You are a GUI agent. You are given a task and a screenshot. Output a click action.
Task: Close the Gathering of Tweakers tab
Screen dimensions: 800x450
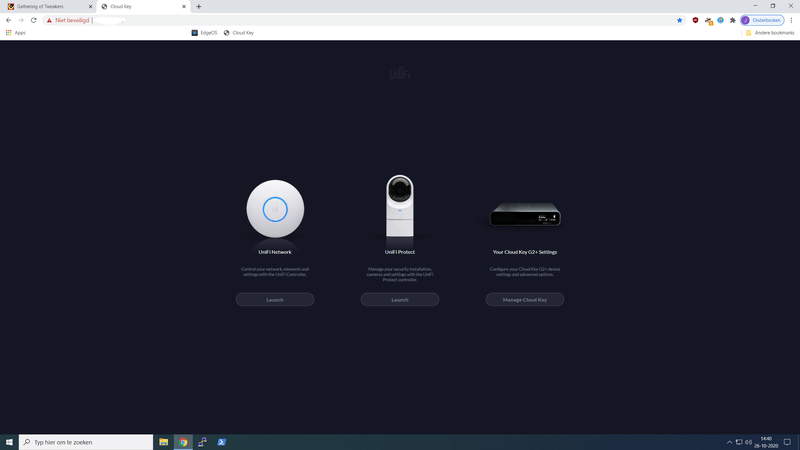click(90, 7)
